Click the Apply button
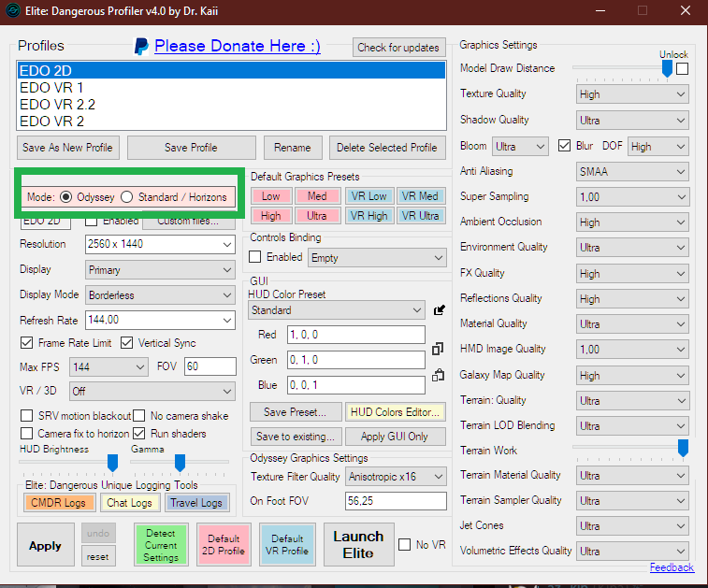 (45, 545)
